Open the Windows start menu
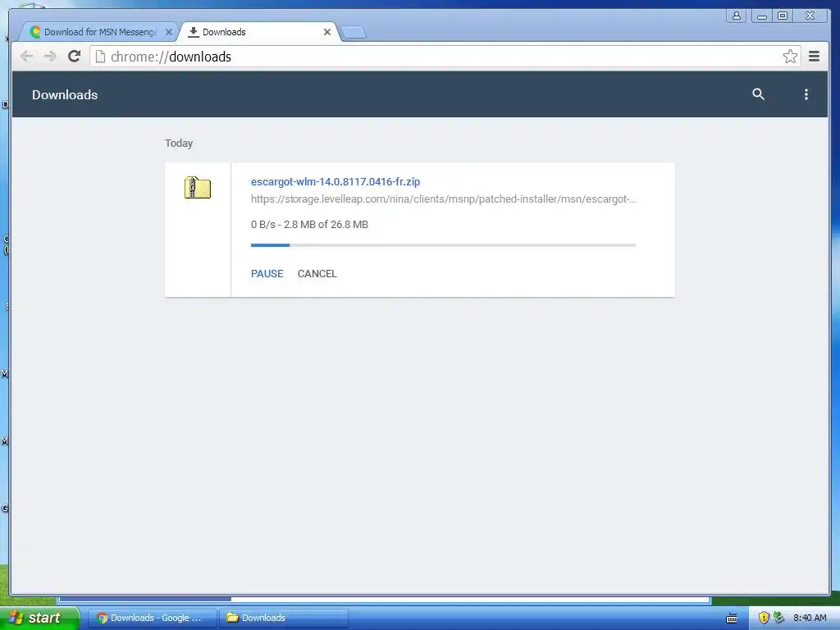 click(39, 618)
